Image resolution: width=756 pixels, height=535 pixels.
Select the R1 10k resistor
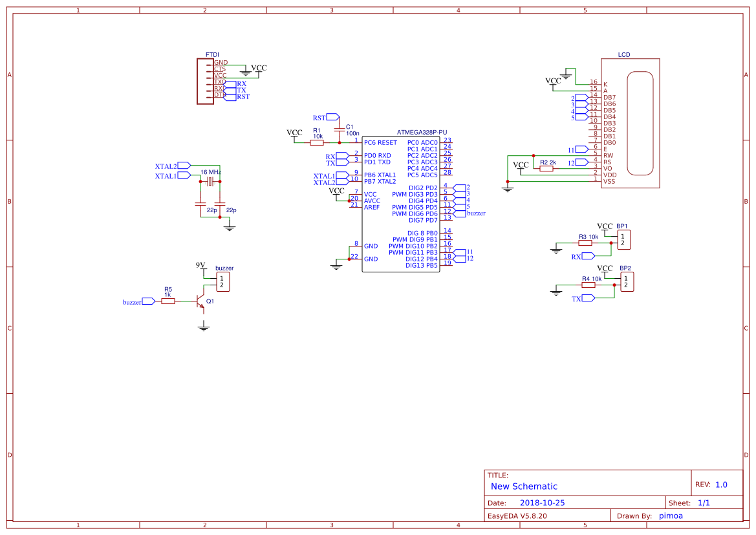[317, 142]
